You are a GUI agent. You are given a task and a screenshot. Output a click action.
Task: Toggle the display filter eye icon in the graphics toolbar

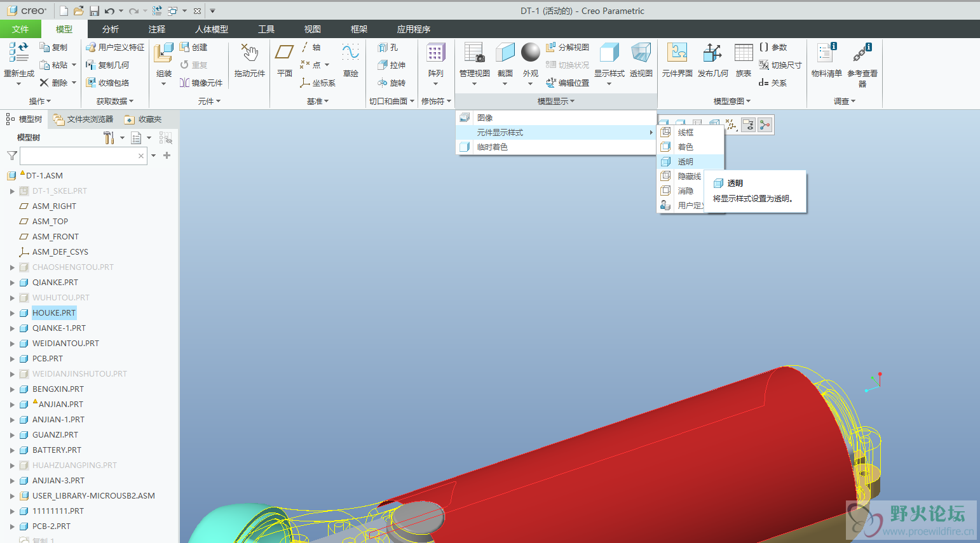(749, 125)
